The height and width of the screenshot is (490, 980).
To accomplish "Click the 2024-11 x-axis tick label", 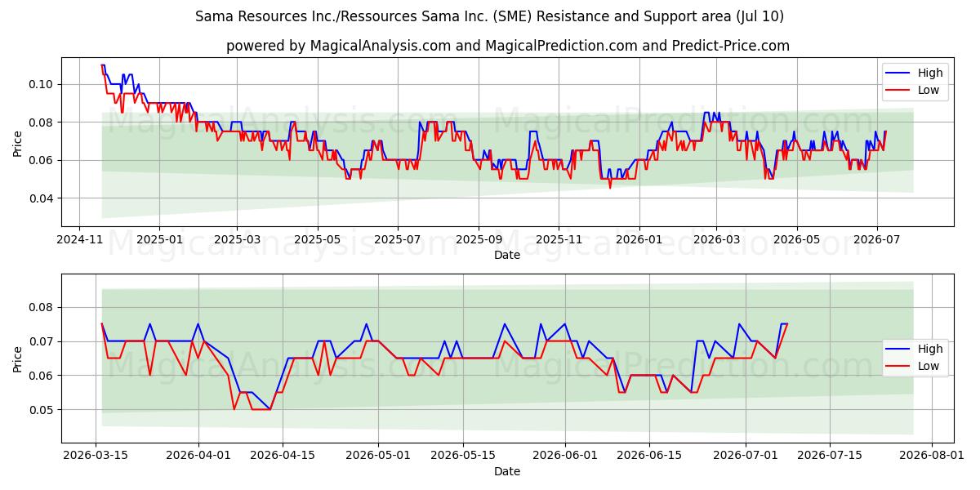I will (79, 239).
